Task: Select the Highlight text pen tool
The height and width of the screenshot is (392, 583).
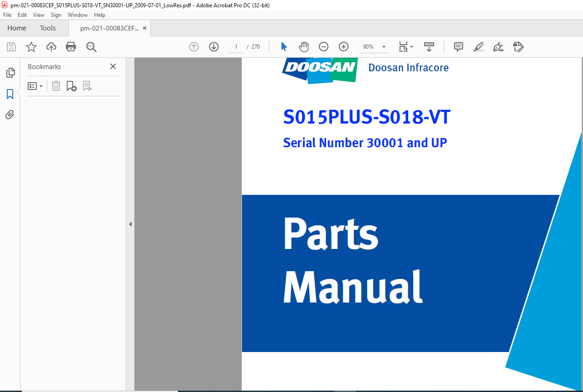Action: (x=478, y=47)
